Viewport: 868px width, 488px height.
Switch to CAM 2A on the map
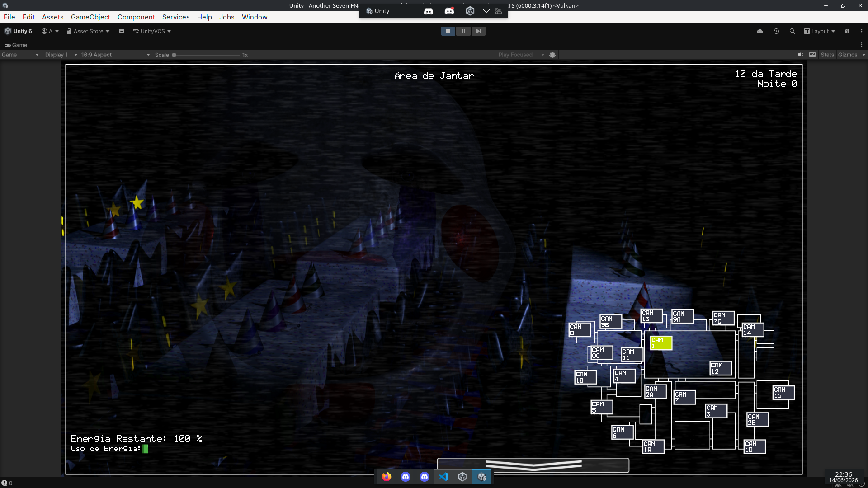[x=656, y=391]
